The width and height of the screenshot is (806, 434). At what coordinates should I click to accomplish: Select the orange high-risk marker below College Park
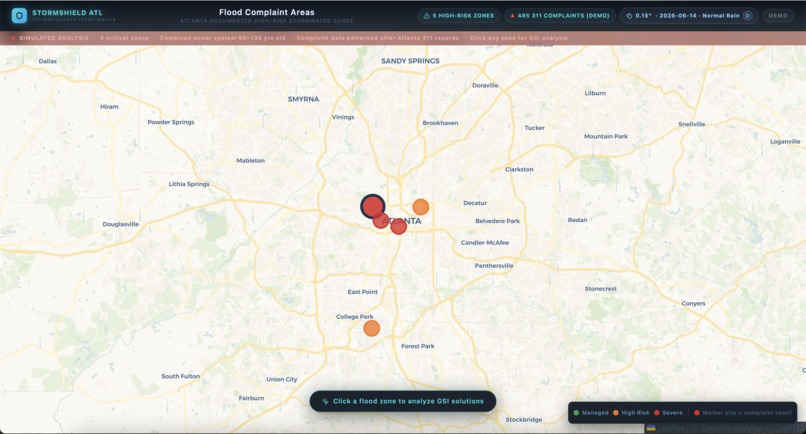372,328
